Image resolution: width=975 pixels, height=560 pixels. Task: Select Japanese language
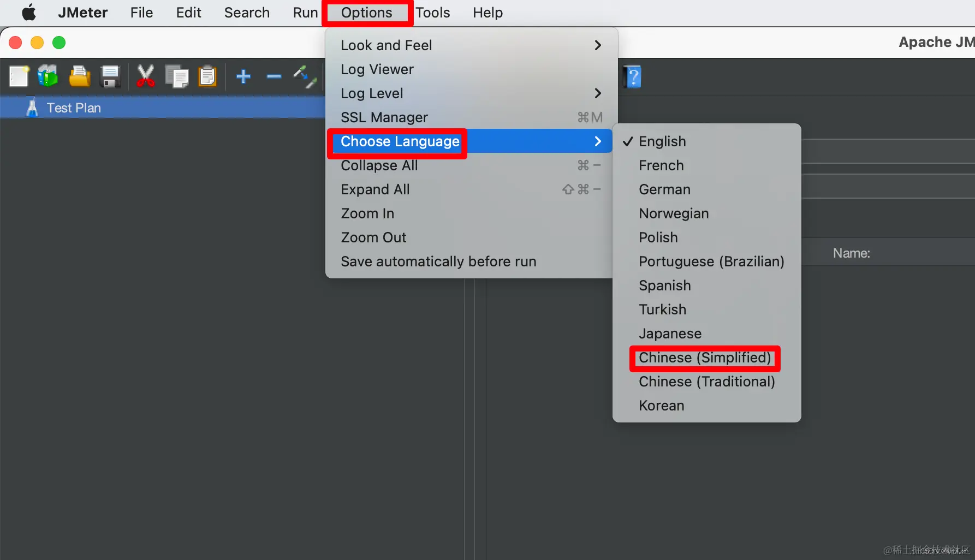coord(707,333)
